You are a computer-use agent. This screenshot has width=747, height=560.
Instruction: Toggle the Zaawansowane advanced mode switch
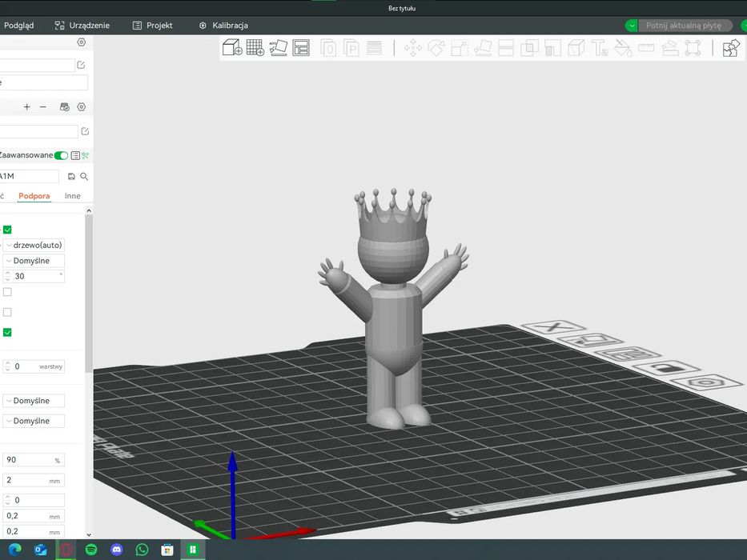61,155
